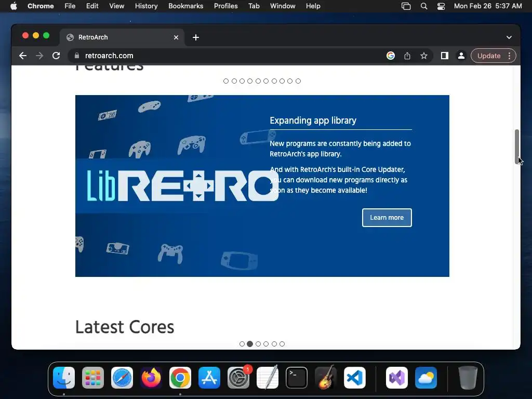Image resolution: width=532 pixels, height=399 pixels.
Task: Go back to the previous page
Action: pyautogui.click(x=23, y=56)
